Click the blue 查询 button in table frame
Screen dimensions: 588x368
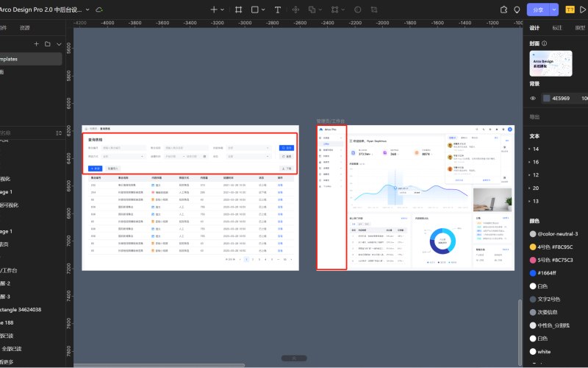pos(287,148)
